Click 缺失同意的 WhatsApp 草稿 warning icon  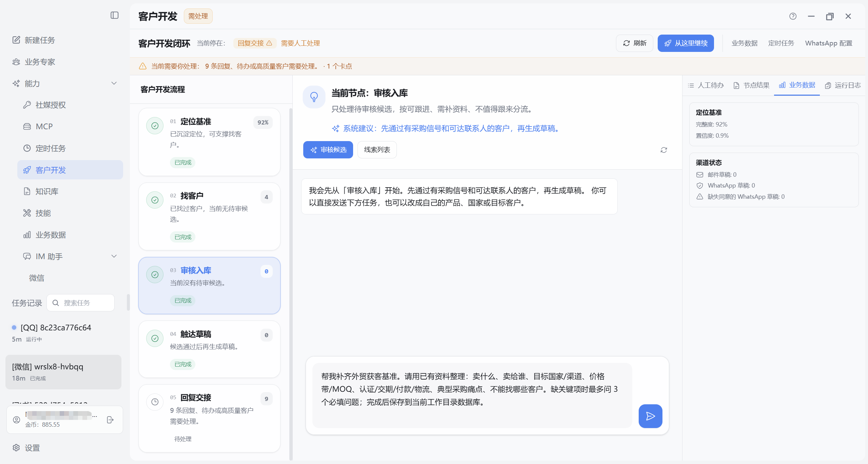pos(700,197)
